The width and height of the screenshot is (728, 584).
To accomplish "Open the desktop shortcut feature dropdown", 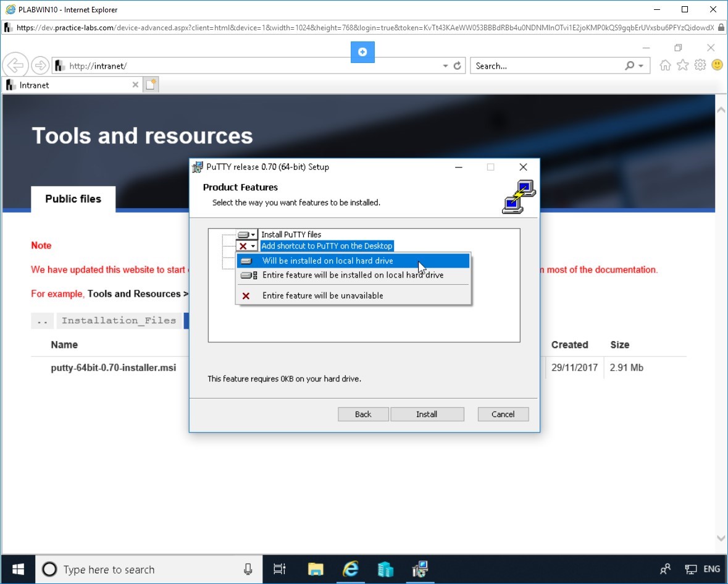I will click(x=246, y=246).
